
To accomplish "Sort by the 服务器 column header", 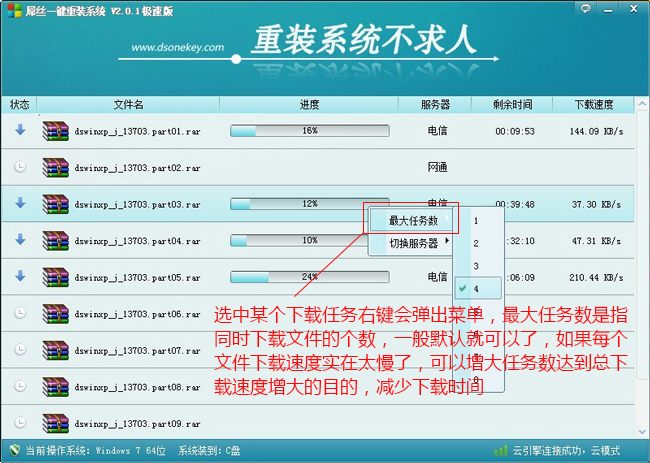I will 435,104.
